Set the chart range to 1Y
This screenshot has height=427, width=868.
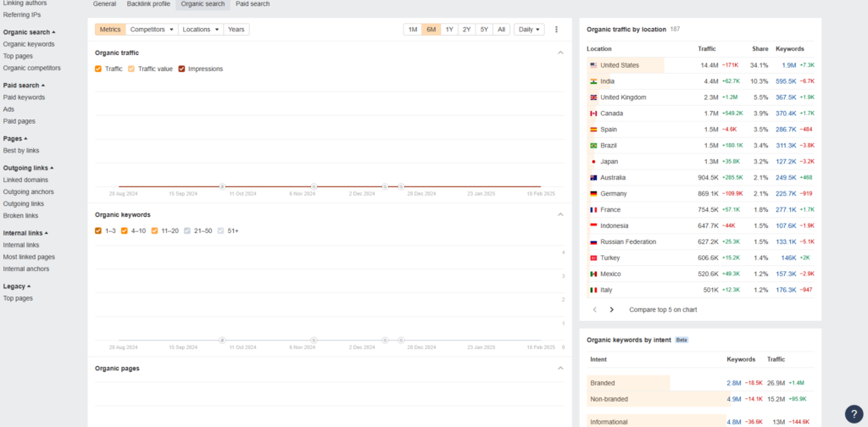(449, 30)
